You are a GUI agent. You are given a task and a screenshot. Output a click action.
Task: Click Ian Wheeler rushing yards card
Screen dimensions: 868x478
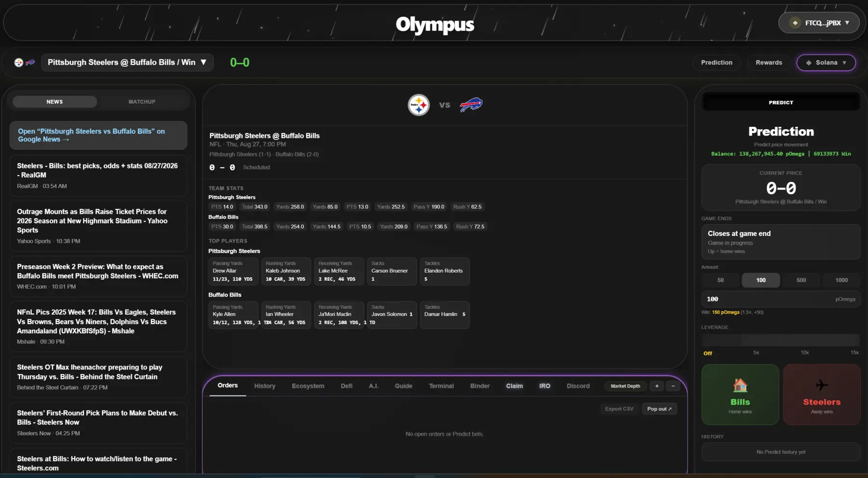tap(286, 314)
